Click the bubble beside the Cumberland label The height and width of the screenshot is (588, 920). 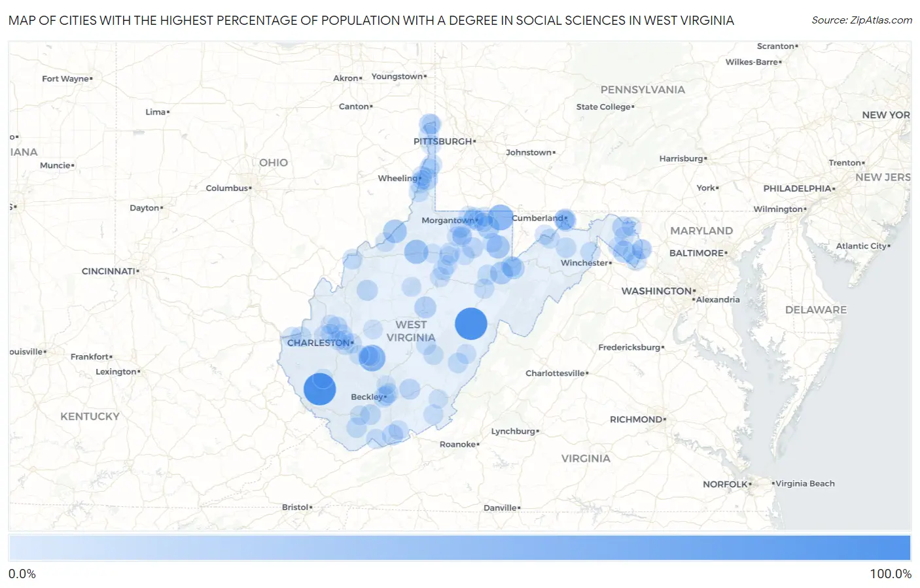click(565, 220)
